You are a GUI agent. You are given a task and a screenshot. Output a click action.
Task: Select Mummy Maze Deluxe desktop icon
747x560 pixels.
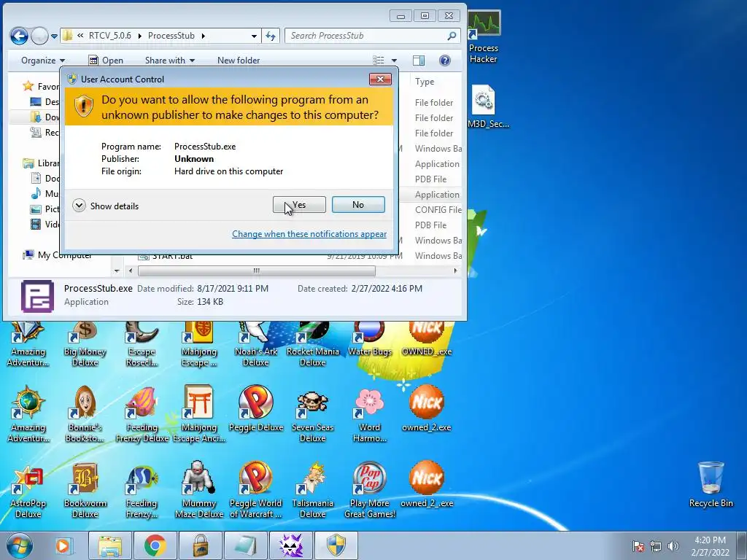(x=199, y=491)
